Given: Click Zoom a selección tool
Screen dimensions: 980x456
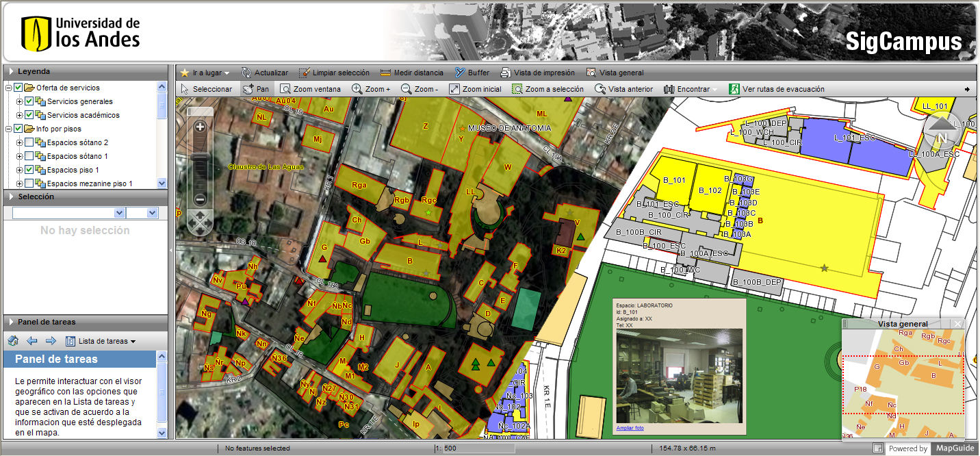Looking at the screenshot, I should (x=547, y=89).
